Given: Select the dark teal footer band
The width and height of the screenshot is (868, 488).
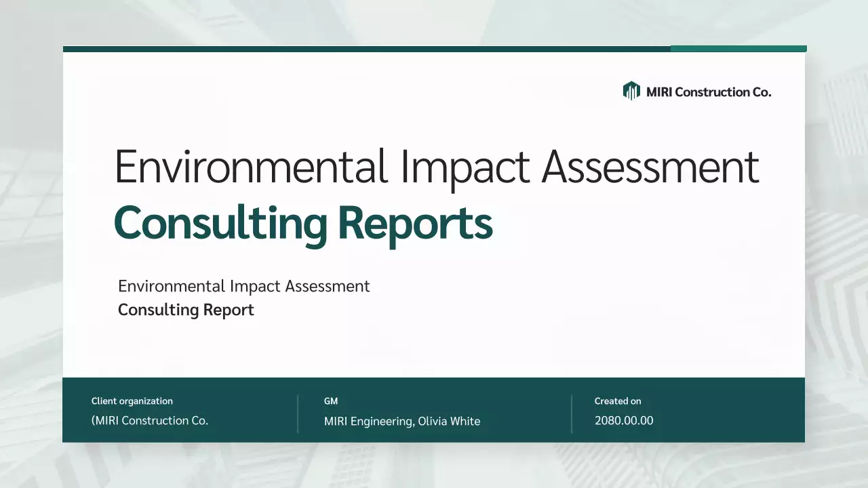Looking at the screenshot, I should coord(434,409).
